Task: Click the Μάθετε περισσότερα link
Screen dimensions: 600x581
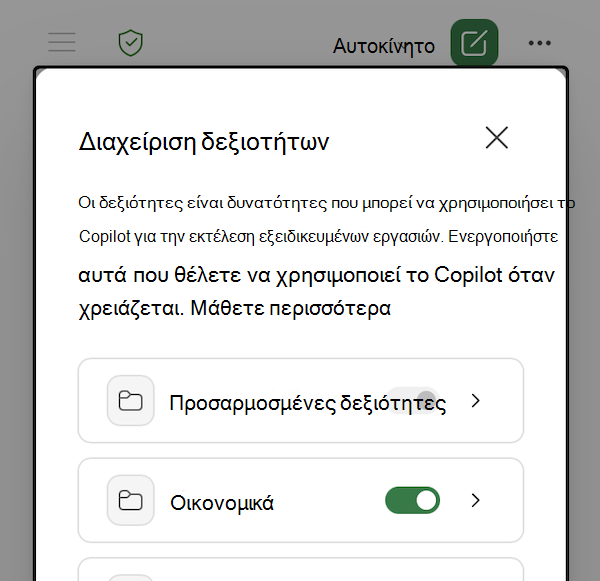Action: tap(290, 308)
